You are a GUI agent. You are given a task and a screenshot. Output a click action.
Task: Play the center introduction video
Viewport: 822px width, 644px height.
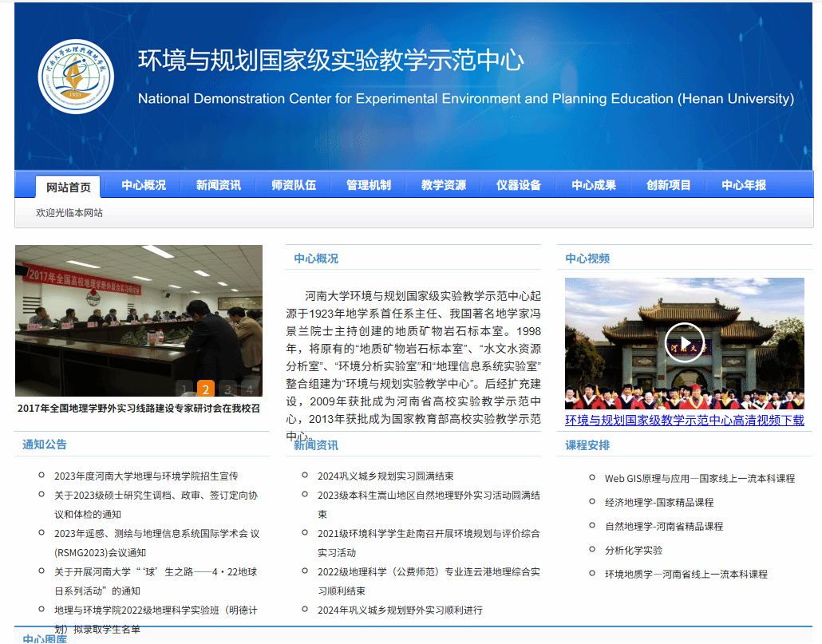point(684,342)
